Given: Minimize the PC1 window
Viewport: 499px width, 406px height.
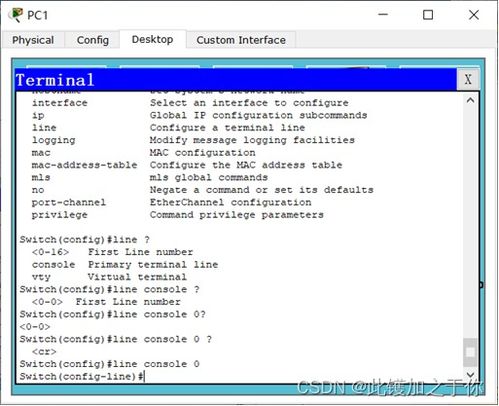Looking at the screenshot, I should point(383,15).
